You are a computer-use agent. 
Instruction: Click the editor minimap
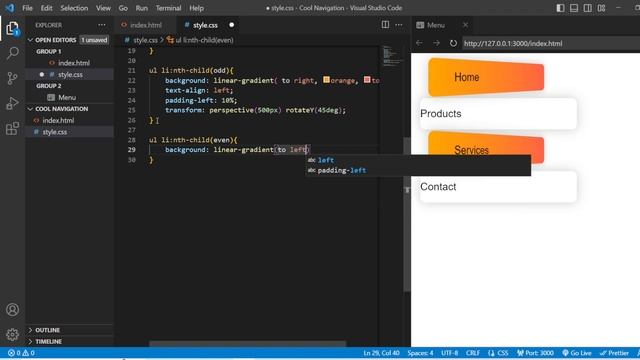pos(392,56)
